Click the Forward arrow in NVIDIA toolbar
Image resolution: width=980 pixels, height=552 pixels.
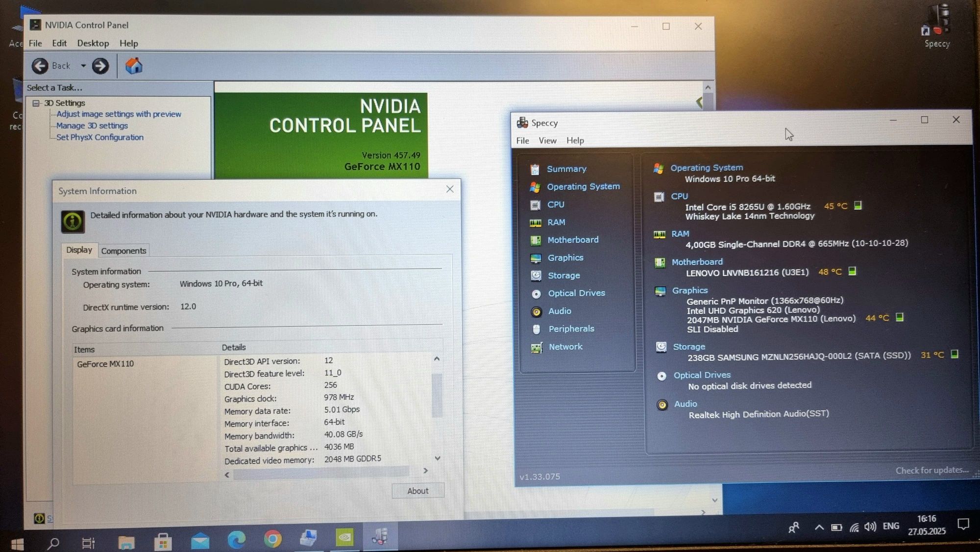click(x=100, y=66)
